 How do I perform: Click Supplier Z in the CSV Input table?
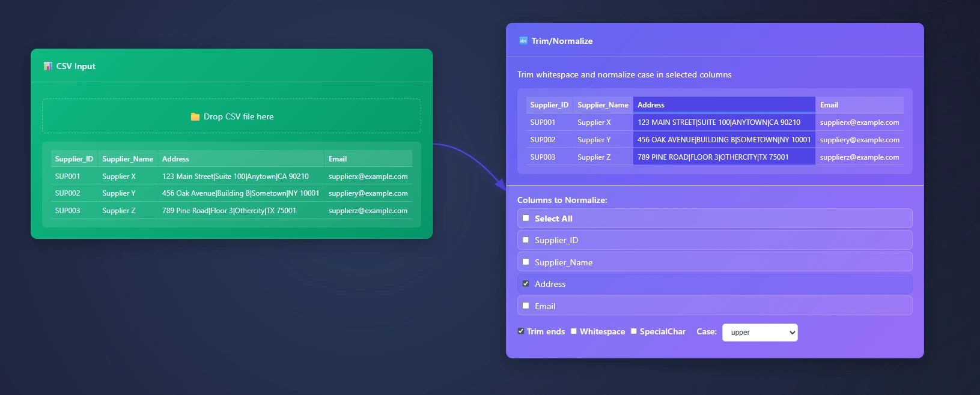pos(127,211)
